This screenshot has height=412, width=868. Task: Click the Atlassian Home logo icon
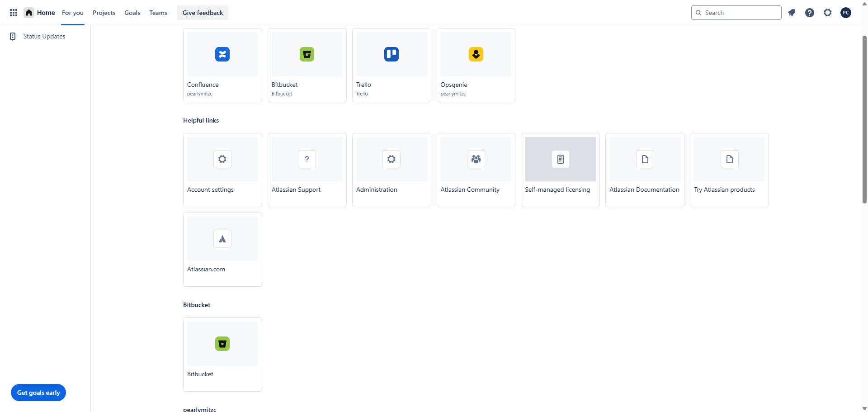click(x=29, y=13)
